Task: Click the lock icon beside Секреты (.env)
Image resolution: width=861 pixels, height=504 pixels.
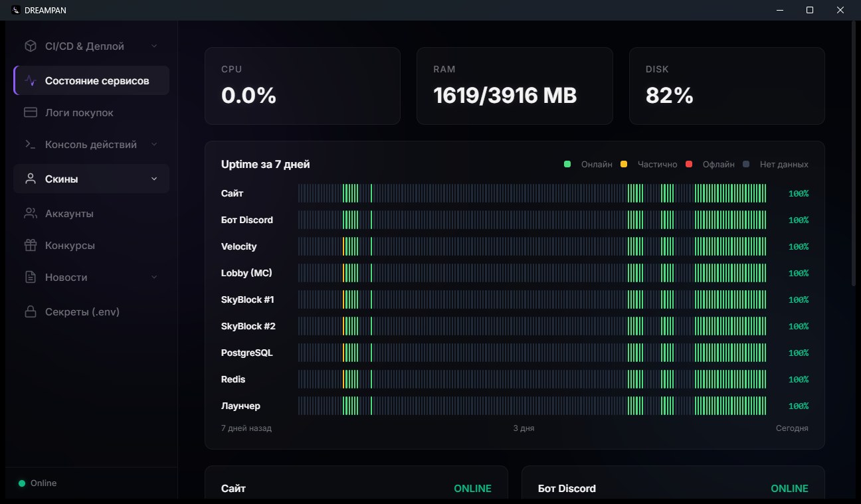Action: [x=30, y=311]
